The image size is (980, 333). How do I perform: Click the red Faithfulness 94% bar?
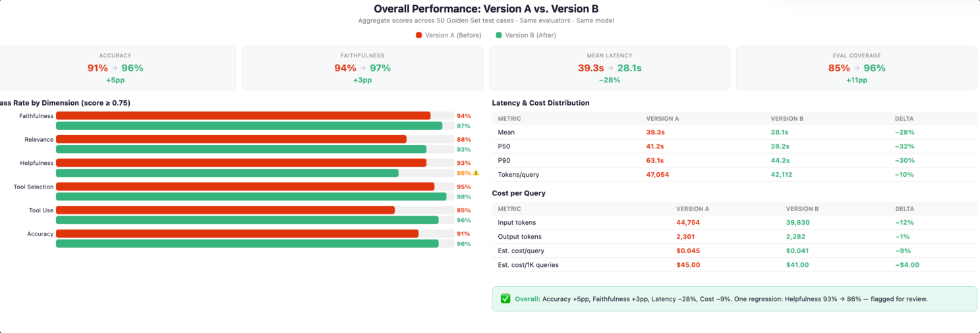tap(243, 116)
